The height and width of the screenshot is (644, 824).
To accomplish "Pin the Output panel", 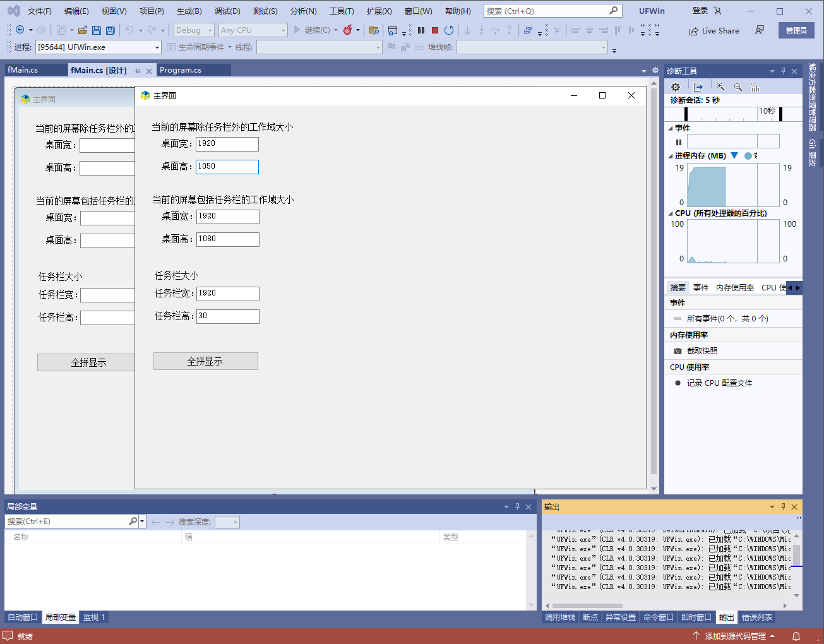I will pyautogui.click(x=783, y=506).
